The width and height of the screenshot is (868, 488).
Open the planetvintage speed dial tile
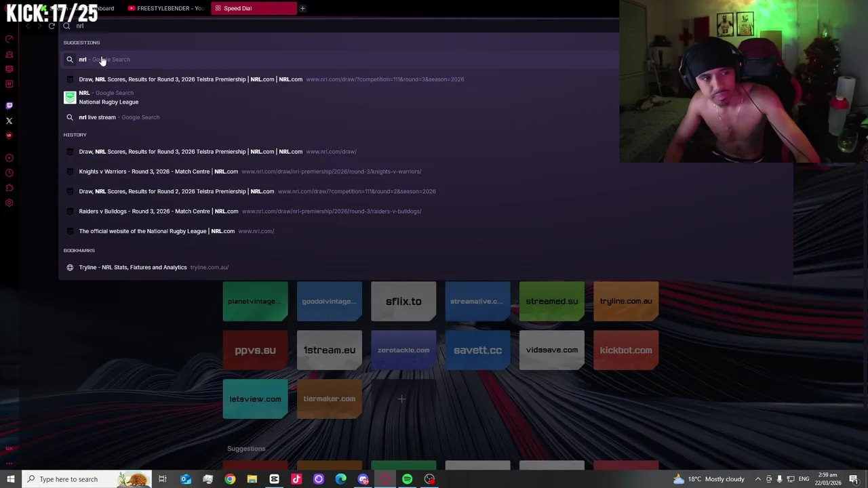(x=255, y=301)
